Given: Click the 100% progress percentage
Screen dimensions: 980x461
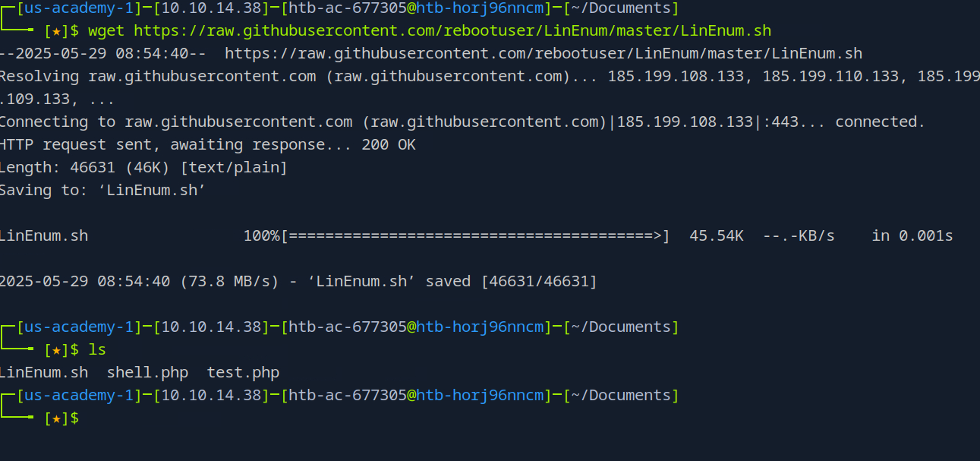Looking at the screenshot, I should (x=261, y=236).
